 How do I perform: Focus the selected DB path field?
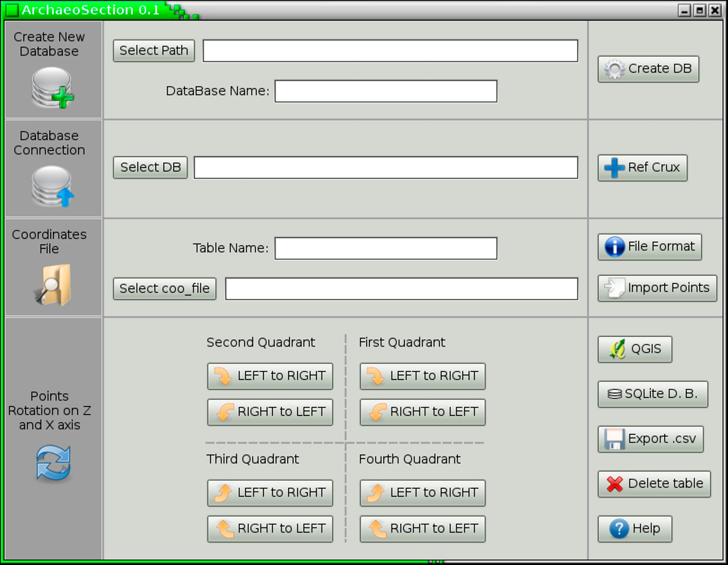click(x=386, y=168)
